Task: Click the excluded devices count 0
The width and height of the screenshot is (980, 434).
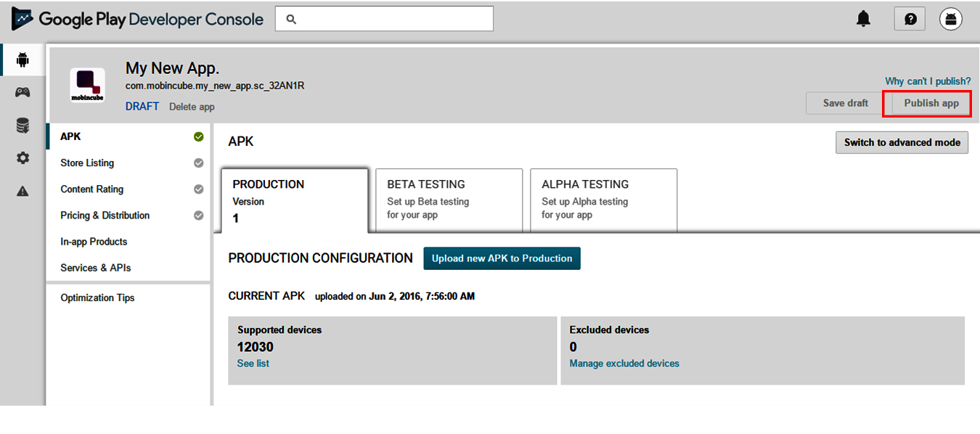Action: 573,347
